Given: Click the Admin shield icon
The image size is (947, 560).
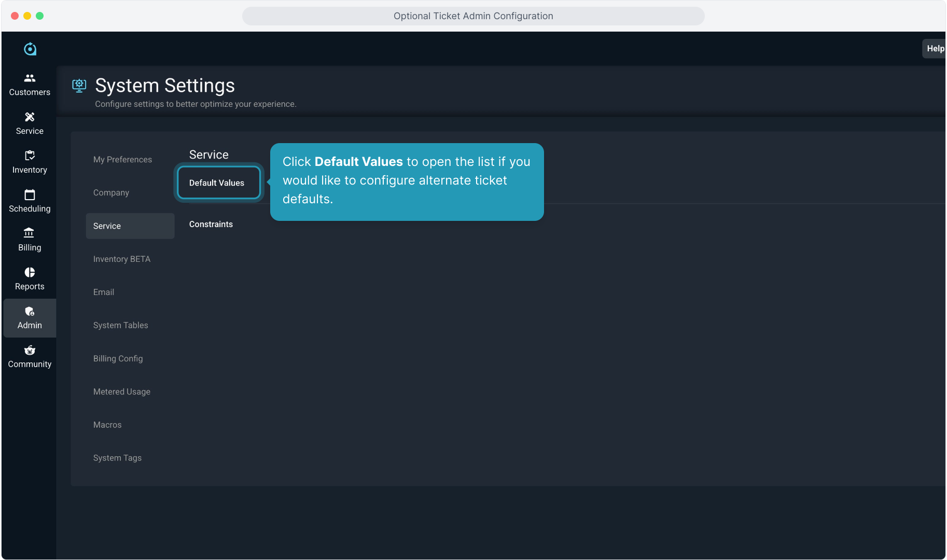Looking at the screenshot, I should coord(30,312).
